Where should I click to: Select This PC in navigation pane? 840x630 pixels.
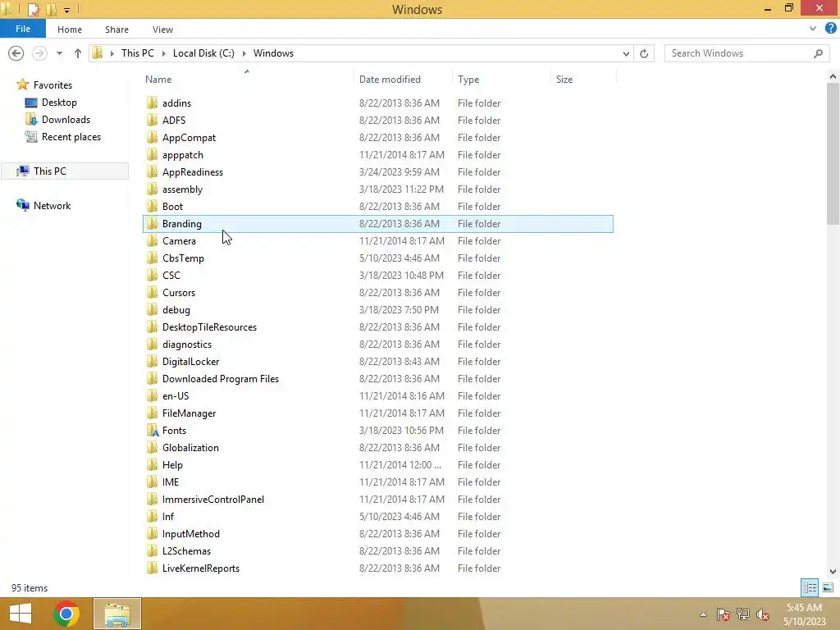(64, 171)
